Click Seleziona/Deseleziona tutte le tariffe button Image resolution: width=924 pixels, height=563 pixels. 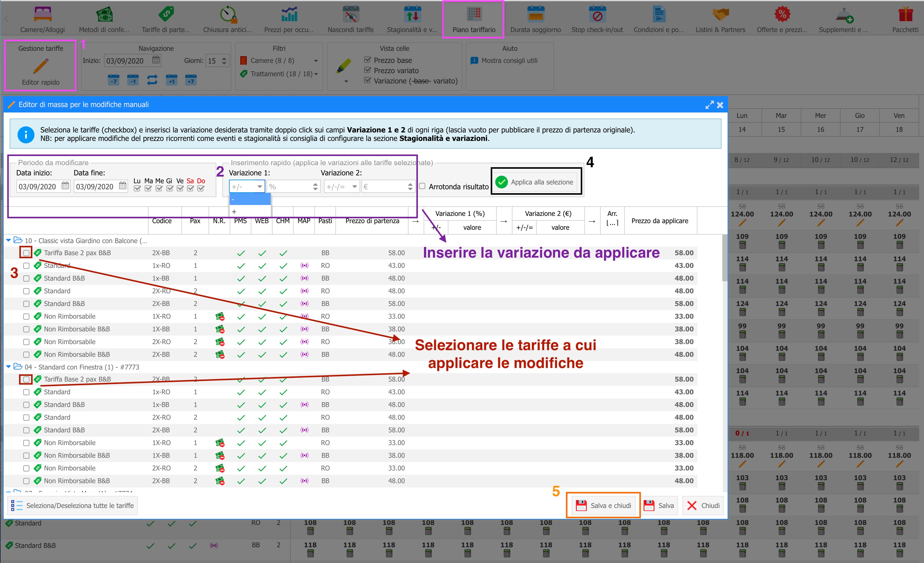point(73,506)
